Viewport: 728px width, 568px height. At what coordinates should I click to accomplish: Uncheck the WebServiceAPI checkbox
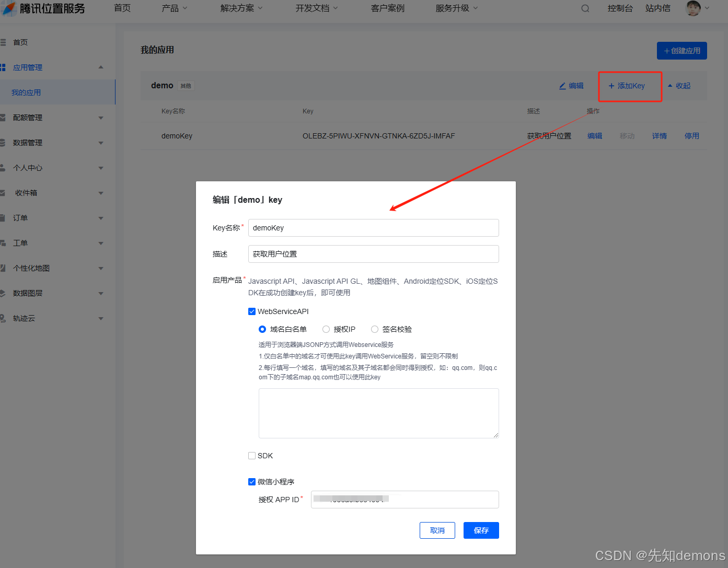point(252,311)
